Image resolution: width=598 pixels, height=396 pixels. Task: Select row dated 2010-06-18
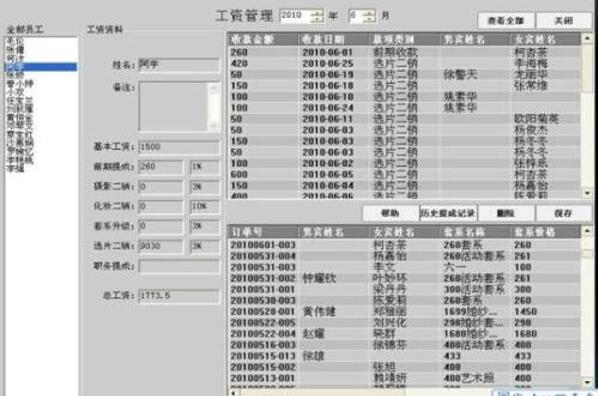click(x=404, y=85)
